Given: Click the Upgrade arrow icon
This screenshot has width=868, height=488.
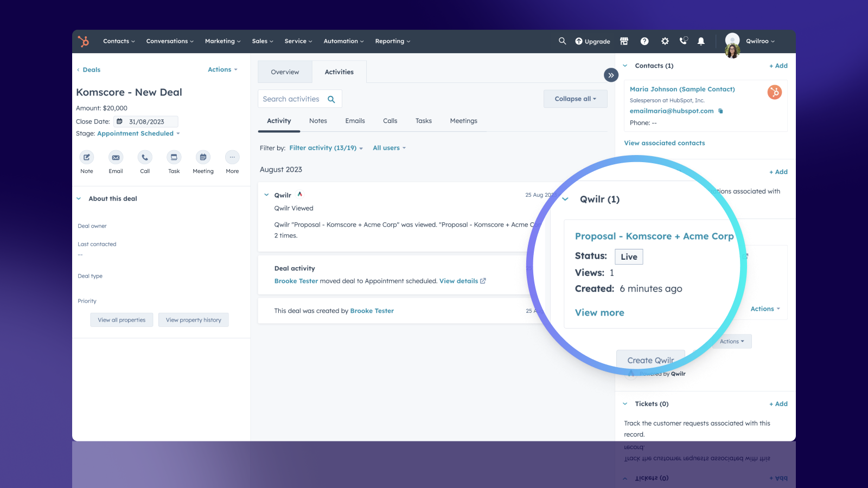Looking at the screenshot, I should pos(579,41).
